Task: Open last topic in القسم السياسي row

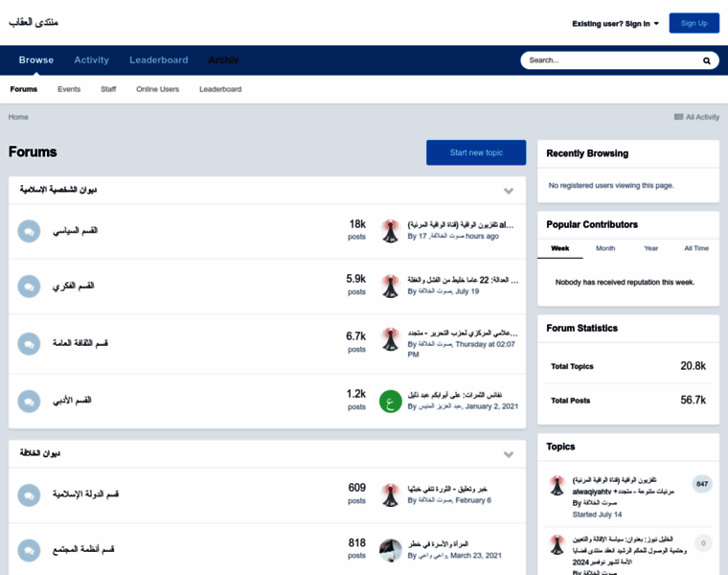Action: [461, 225]
